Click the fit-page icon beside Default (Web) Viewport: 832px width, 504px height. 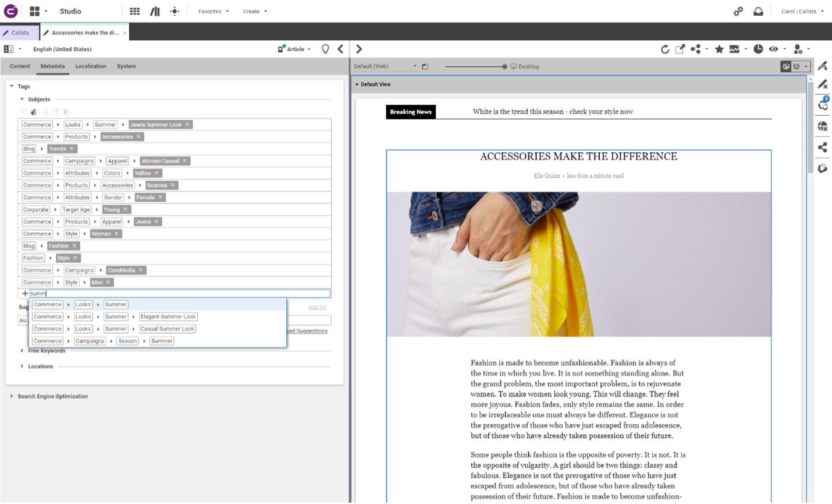pyautogui.click(x=425, y=66)
